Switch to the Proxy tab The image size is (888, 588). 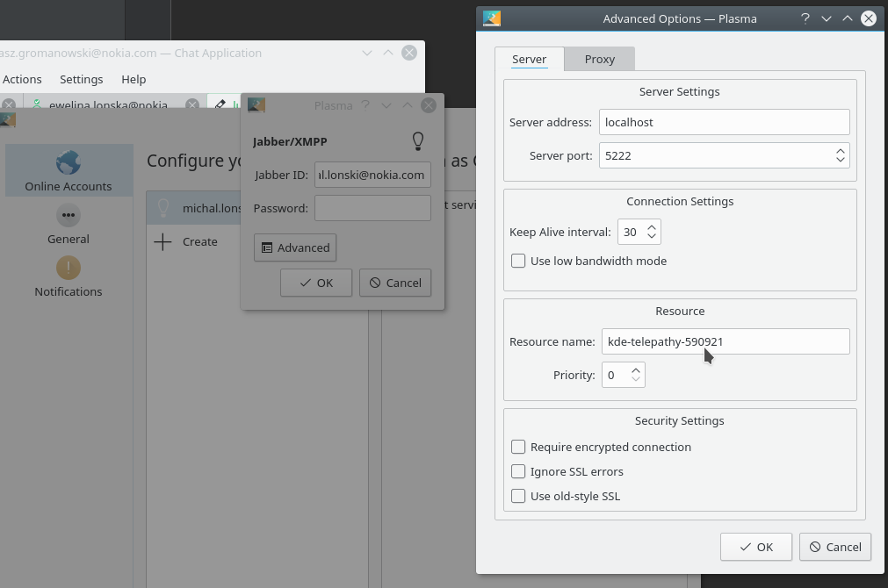pos(600,59)
